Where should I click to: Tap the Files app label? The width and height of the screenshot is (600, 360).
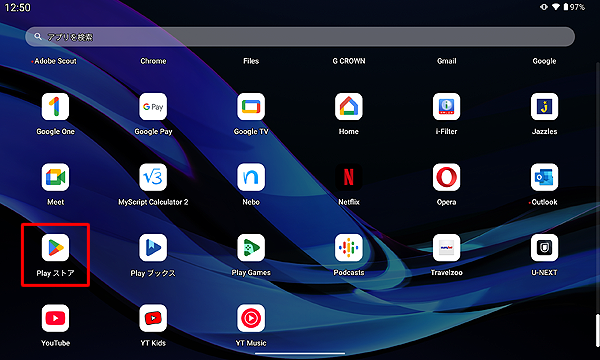pyautogui.click(x=251, y=61)
